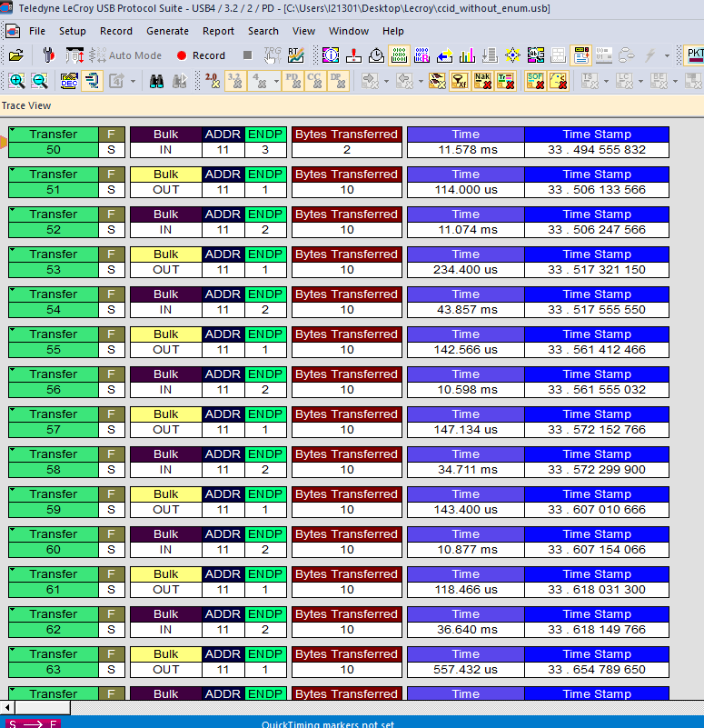The height and width of the screenshot is (728, 704).
Task: Toggle the wrap display icon
Action: click(92, 81)
